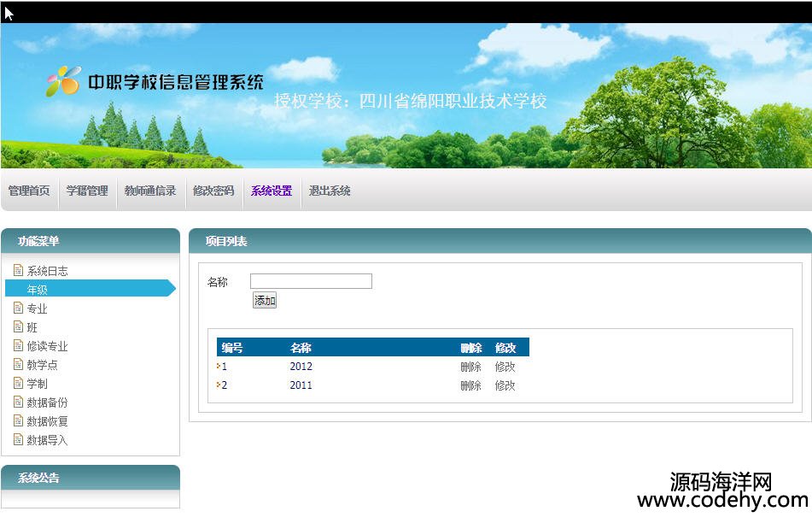
Task: Click the document icon beside 数据恢复
Action: (18, 421)
